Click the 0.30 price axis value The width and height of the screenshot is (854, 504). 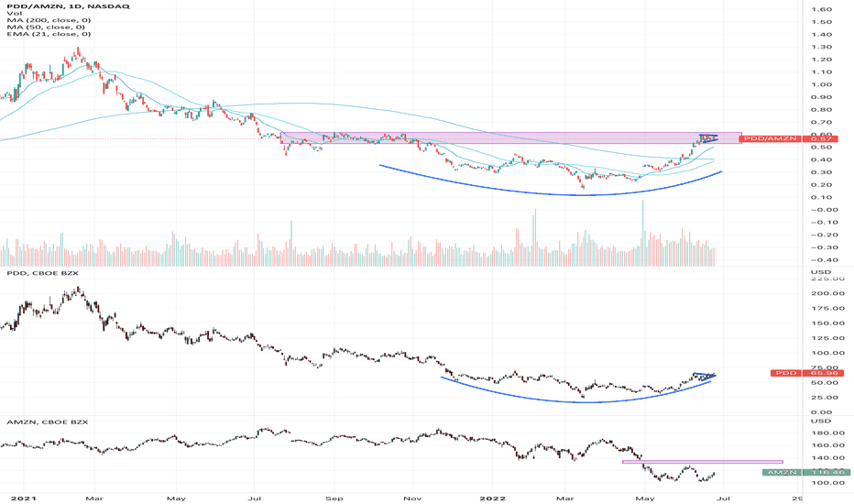pos(821,172)
